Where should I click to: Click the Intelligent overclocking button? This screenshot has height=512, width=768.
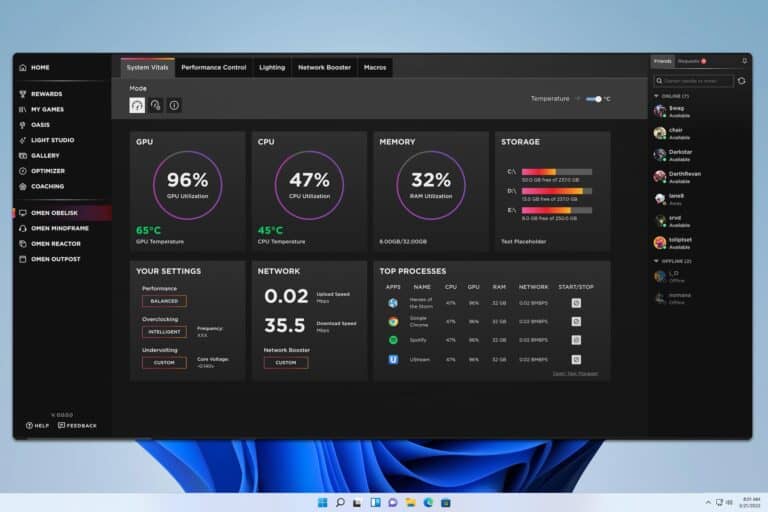(x=164, y=331)
